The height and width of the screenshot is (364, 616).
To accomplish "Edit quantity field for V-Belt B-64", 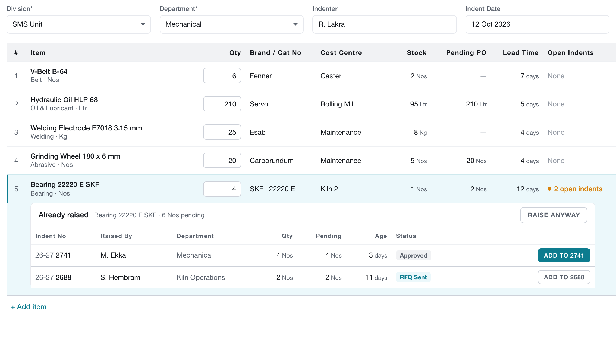I will point(222,76).
